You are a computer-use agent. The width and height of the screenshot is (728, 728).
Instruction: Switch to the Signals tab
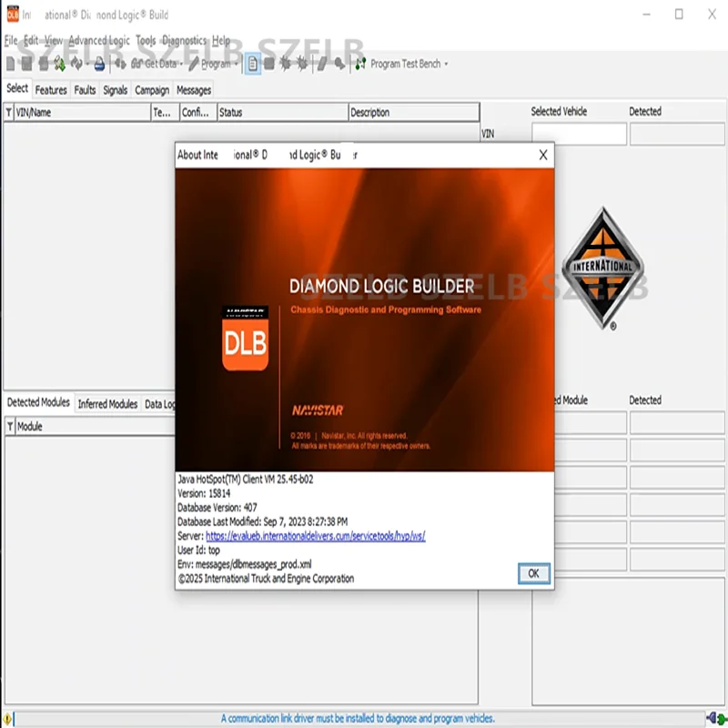tap(116, 90)
